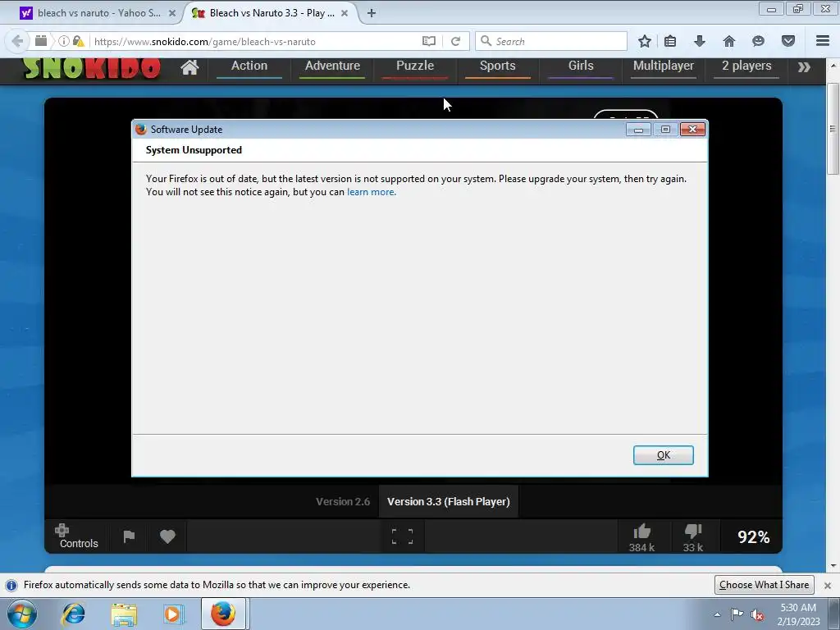This screenshot has width=840, height=630.
Task: Open a new tab with plus button
Action: pos(372,13)
